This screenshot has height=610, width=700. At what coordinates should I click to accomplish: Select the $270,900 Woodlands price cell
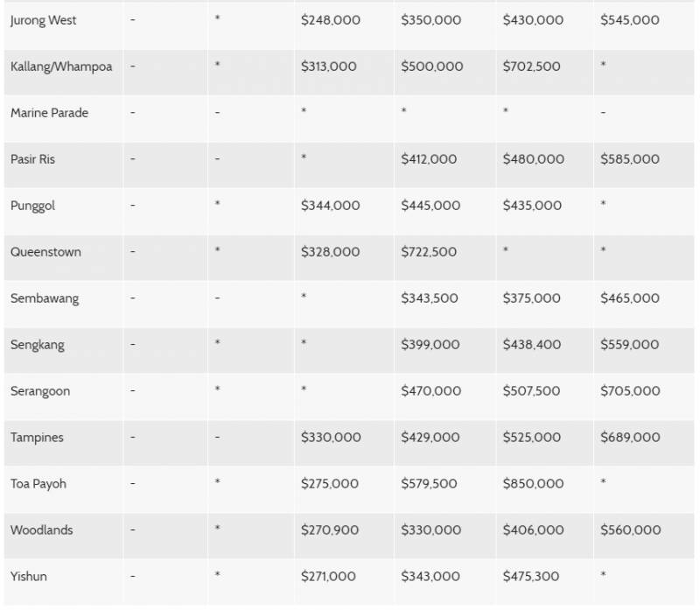click(x=330, y=530)
